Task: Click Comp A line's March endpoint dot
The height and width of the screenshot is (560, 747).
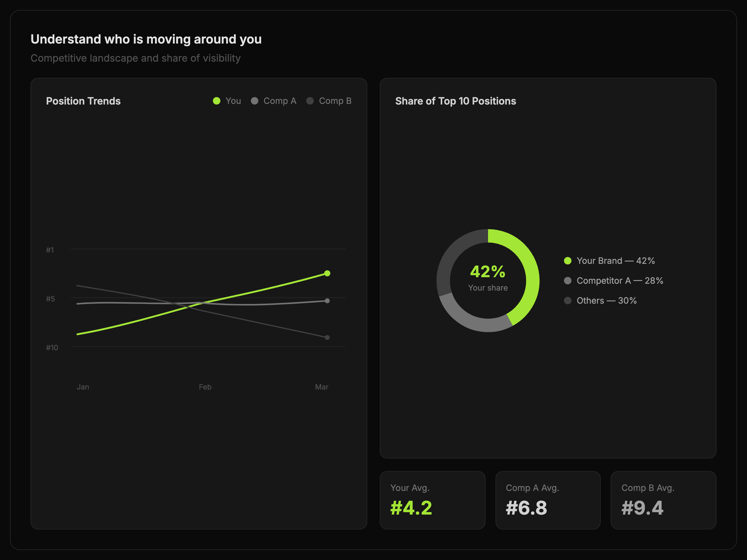Action: pos(327,301)
